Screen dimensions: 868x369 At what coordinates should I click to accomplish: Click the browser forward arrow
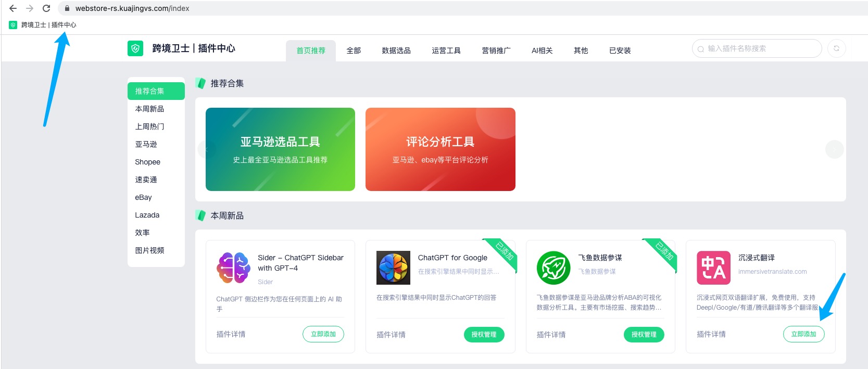(30, 8)
